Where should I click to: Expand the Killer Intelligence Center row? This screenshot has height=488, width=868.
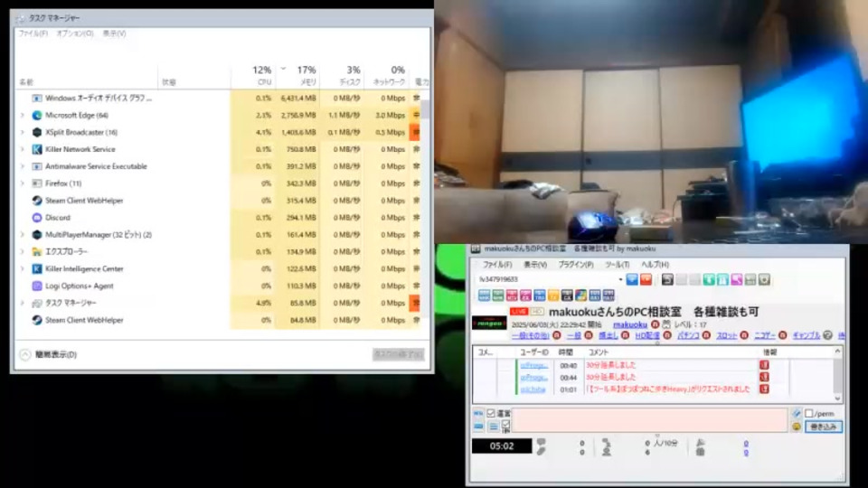(x=22, y=269)
